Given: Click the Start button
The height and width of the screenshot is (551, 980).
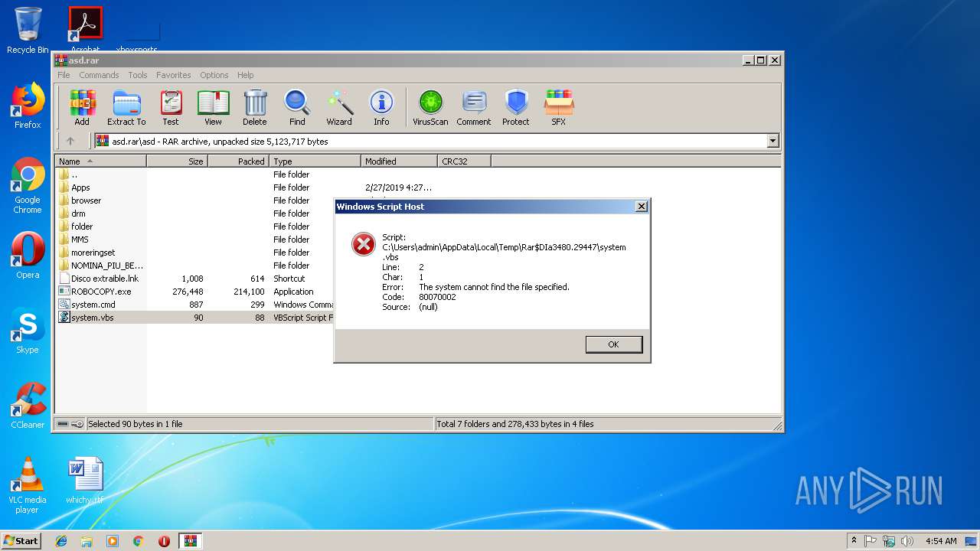Looking at the screenshot, I should (x=21, y=540).
